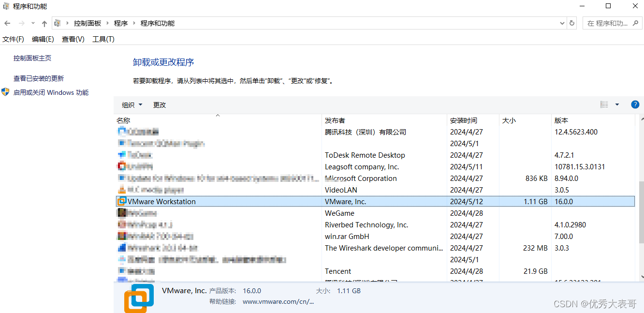
Task: Click the 836 KB size cell
Action: (x=537, y=179)
